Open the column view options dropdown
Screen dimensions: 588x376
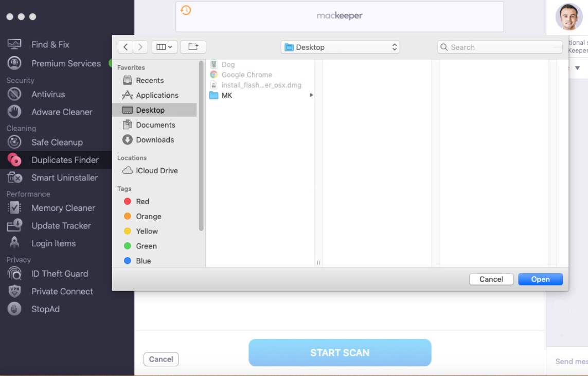165,47
